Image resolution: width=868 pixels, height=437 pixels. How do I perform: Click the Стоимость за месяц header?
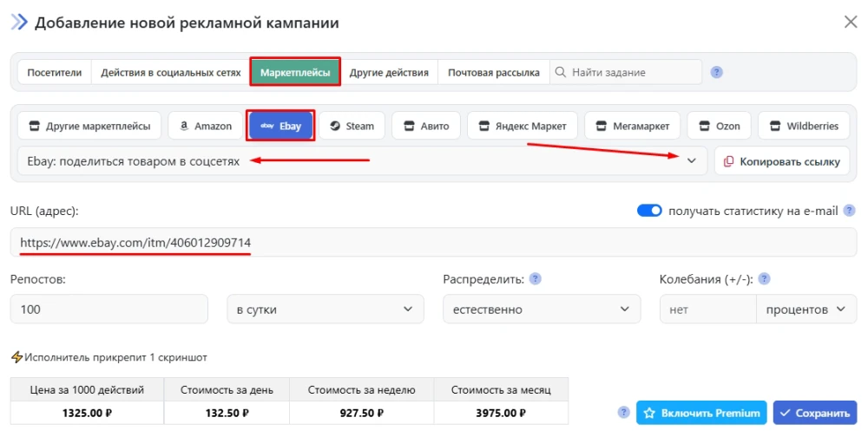[501, 390]
